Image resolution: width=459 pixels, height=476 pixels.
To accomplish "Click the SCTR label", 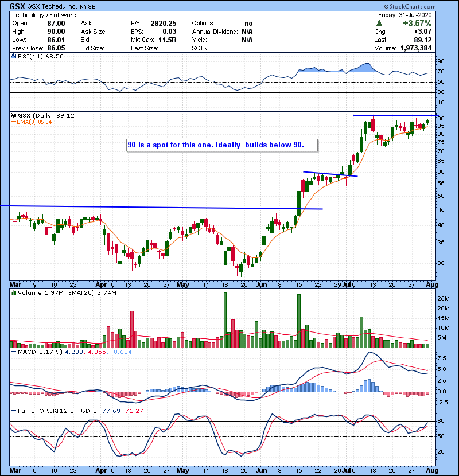I will (x=200, y=48).
